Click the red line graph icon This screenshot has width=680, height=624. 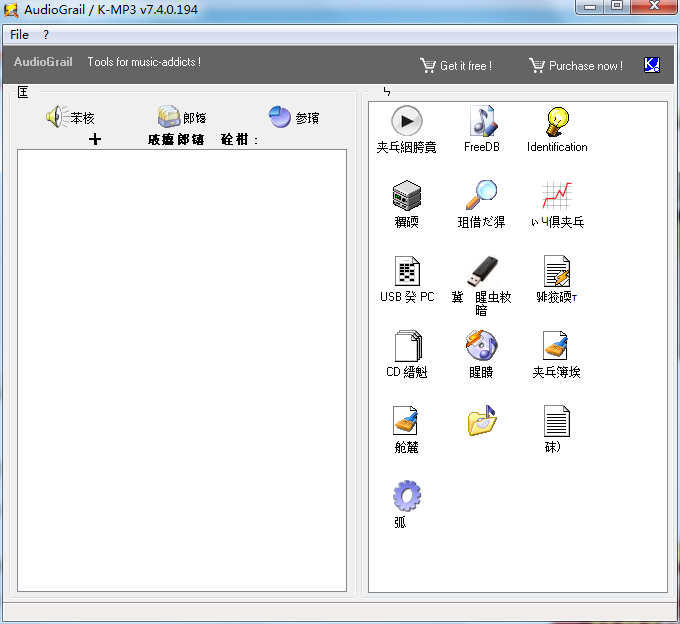[557, 196]
